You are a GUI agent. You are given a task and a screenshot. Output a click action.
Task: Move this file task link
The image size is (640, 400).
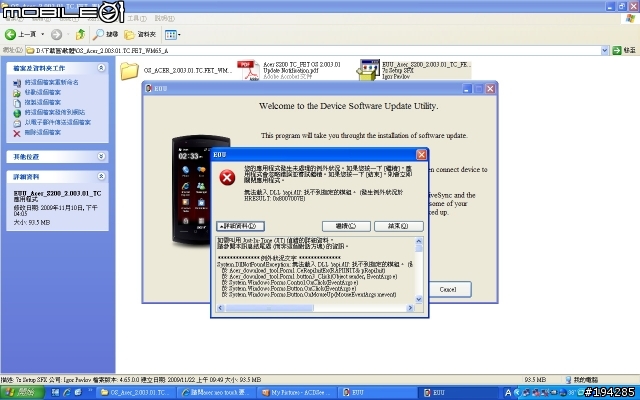coord(42,92)
